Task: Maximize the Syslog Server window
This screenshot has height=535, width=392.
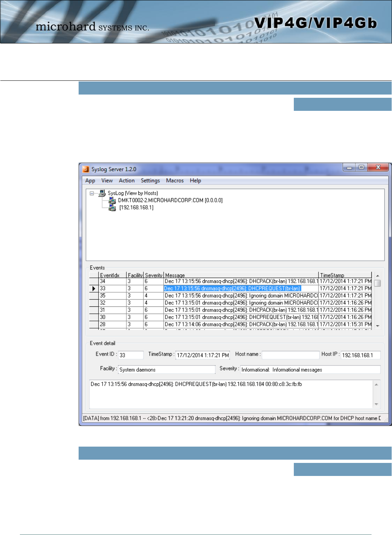Action: click(361, 167)
